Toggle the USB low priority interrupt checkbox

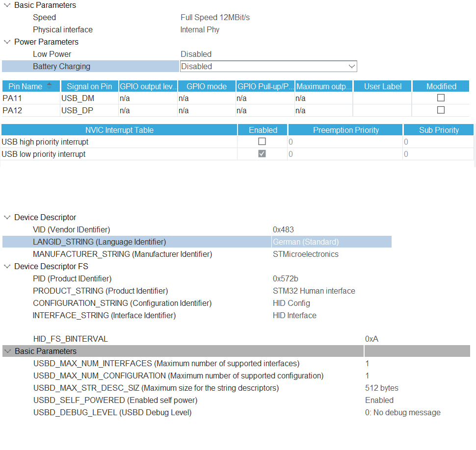coord(262,154)
